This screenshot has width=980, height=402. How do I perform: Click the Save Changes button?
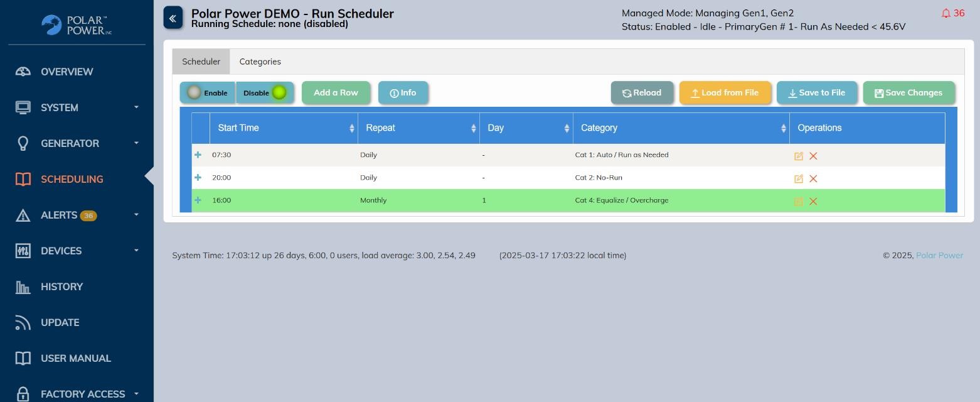click(x=908, y=93)
